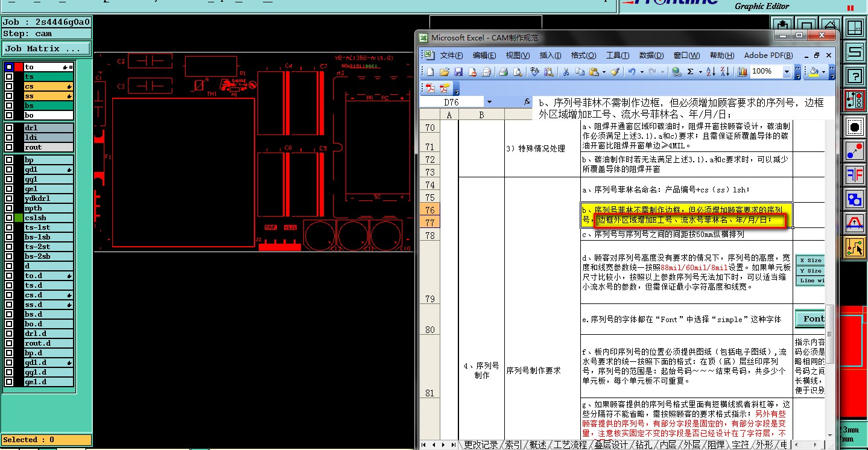Viewport: 868px width, 450px height.
Task: Open zoom percentage 100% dropdown
Action: coord(787,72)
